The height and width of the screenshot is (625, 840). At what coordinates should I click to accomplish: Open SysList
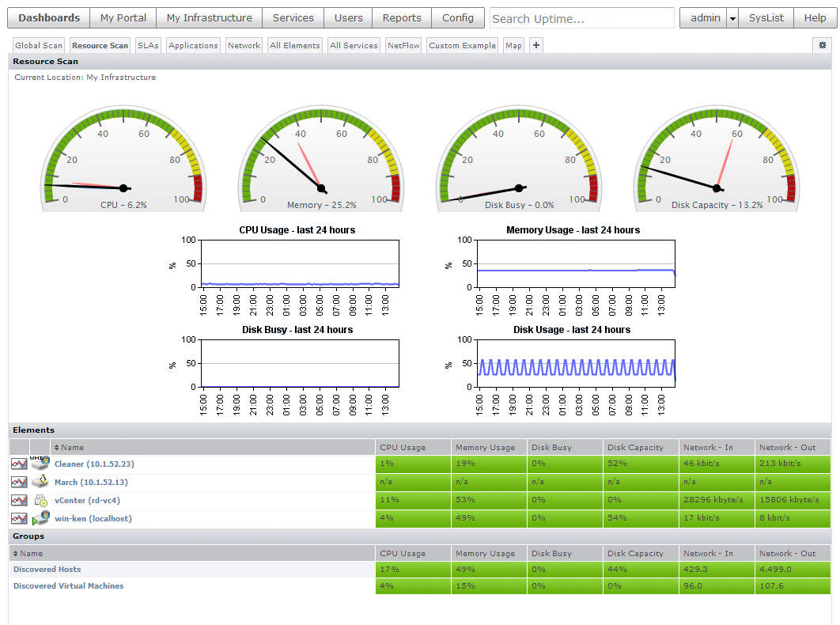coord(766,17)
